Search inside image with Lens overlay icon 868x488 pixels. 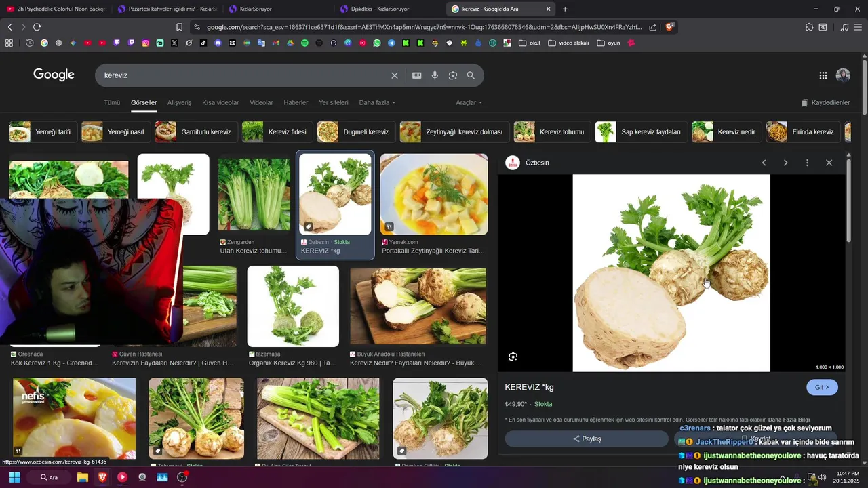click(513, 357)
